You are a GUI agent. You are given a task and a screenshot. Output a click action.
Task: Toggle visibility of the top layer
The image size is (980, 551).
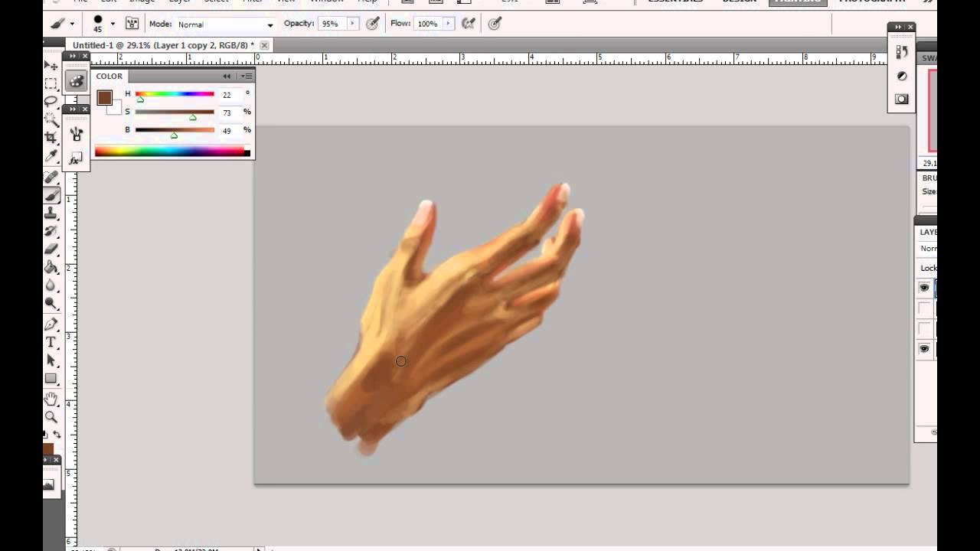coord(924,288)
